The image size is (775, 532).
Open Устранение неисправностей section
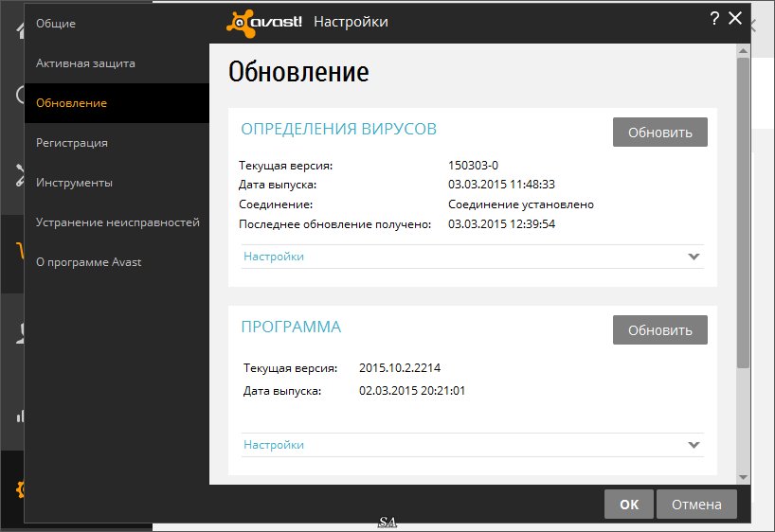(x=117, y=222)
